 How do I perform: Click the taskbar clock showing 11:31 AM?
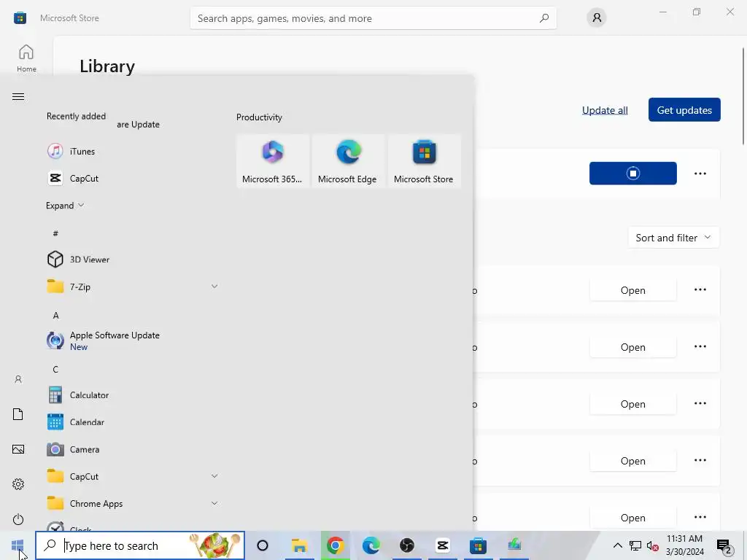point(684,545)
